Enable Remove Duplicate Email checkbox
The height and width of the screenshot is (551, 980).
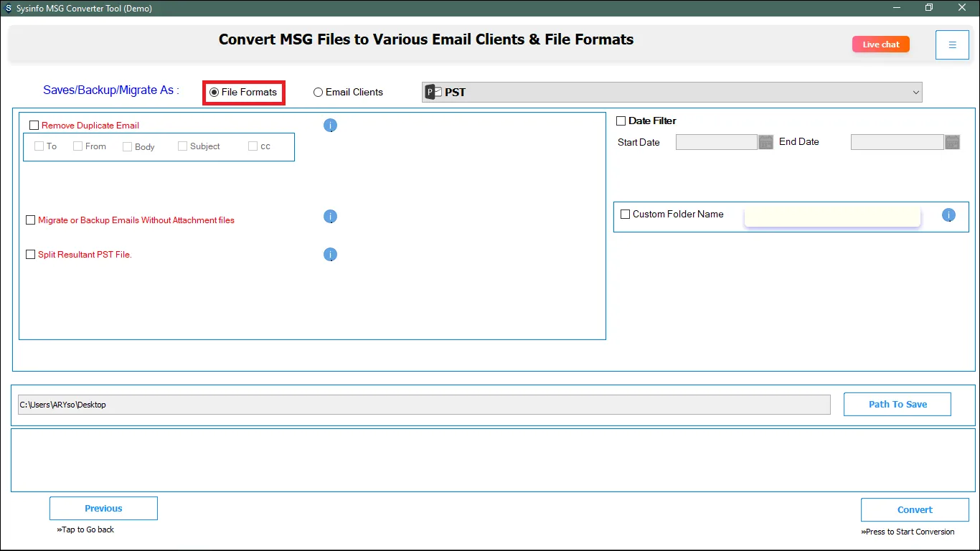(34, 126)
